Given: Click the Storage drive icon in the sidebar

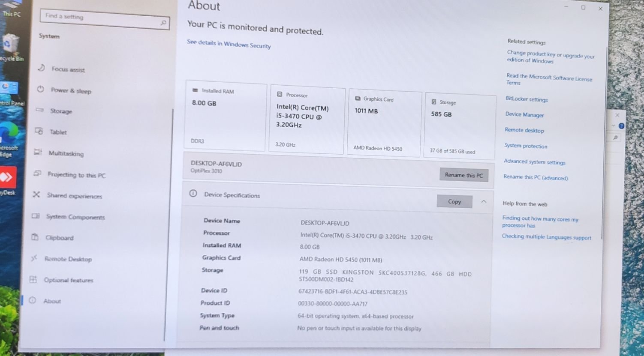Looking at the screenshot, I should [x=40, y=110].
